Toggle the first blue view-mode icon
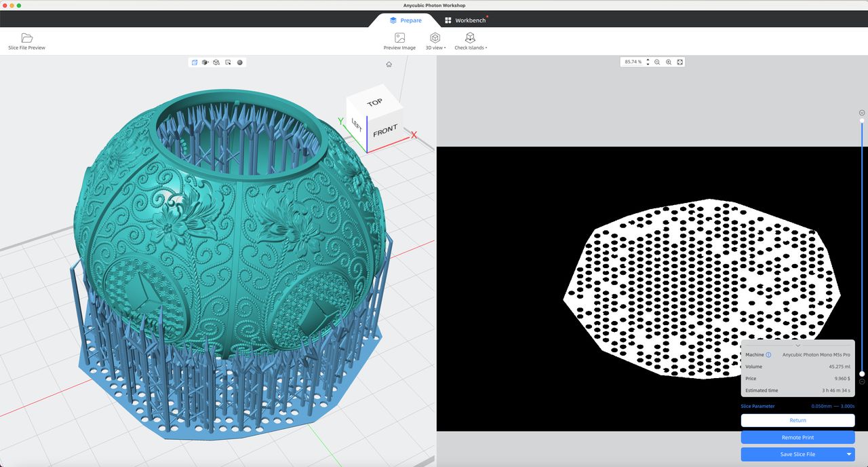This screenshot has height=467, width=868. click(195, 62)
